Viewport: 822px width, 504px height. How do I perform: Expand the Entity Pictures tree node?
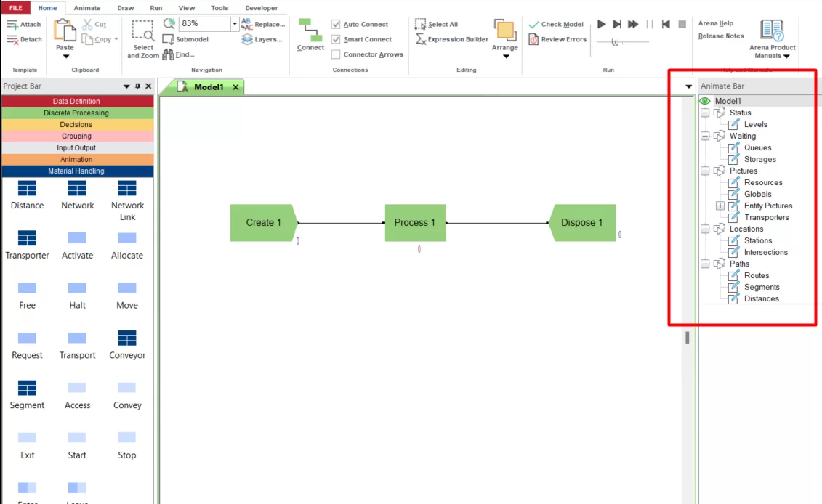[x=720, y=206]
